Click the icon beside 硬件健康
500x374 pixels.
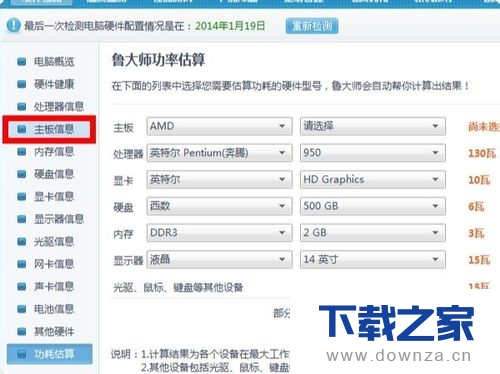(22, 84)
